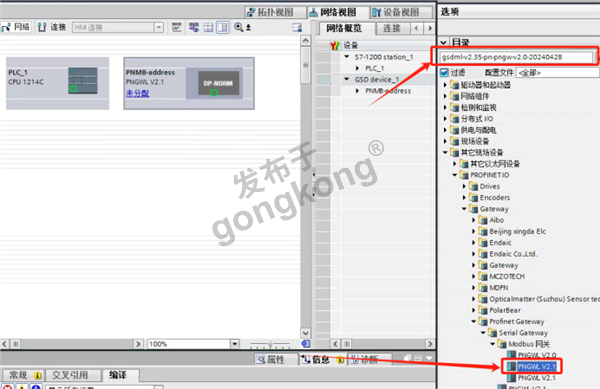The image size is (600, 389).
Task: Click the PNGWL V2.0 module icon
Action: tap(511, 355)
